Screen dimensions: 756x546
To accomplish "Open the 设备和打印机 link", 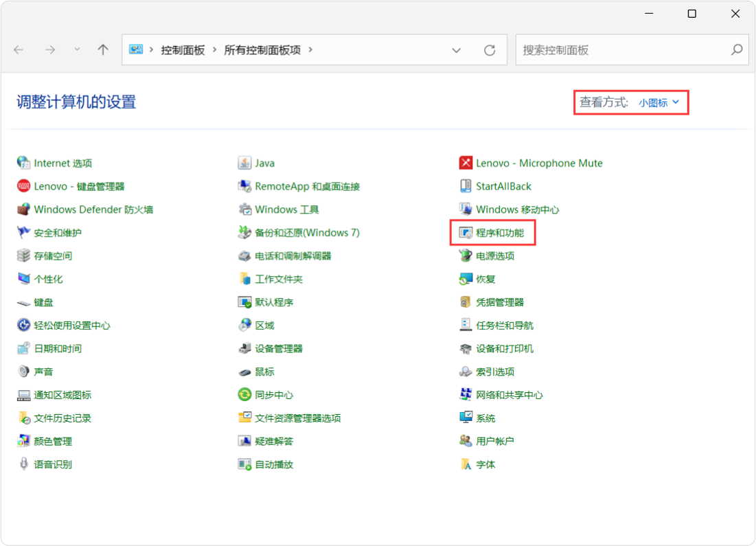I will coord(505,349).
